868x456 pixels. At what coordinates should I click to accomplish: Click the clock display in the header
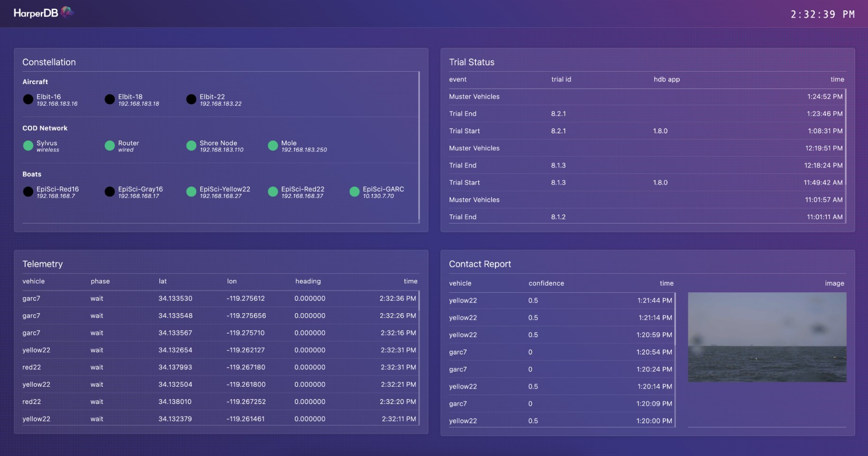822,15
